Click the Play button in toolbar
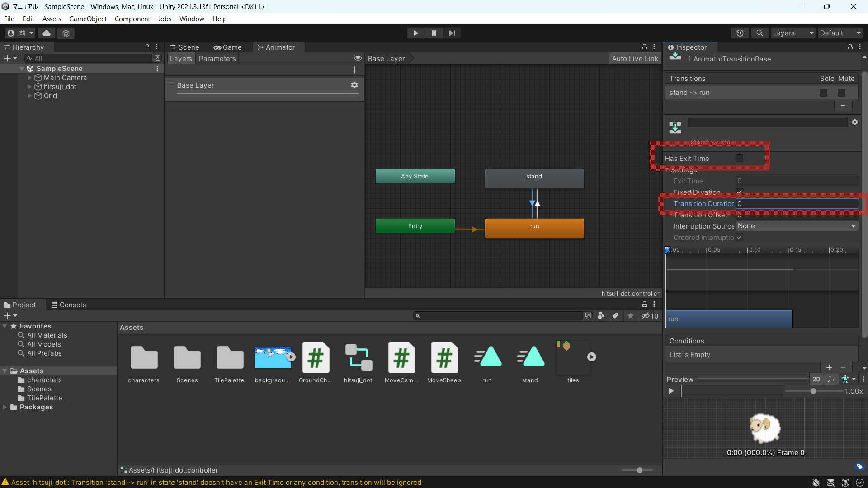Screen dimensions: 868x488 (x=415, y=33)
